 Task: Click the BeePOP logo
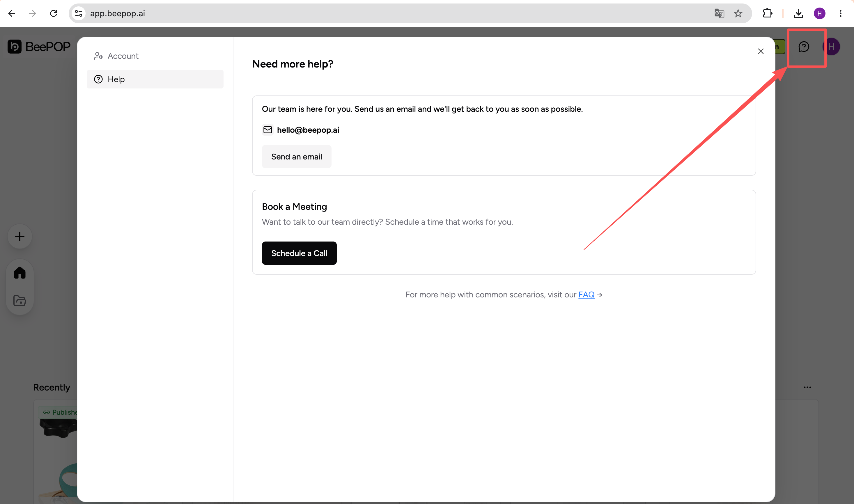(39, 47)
